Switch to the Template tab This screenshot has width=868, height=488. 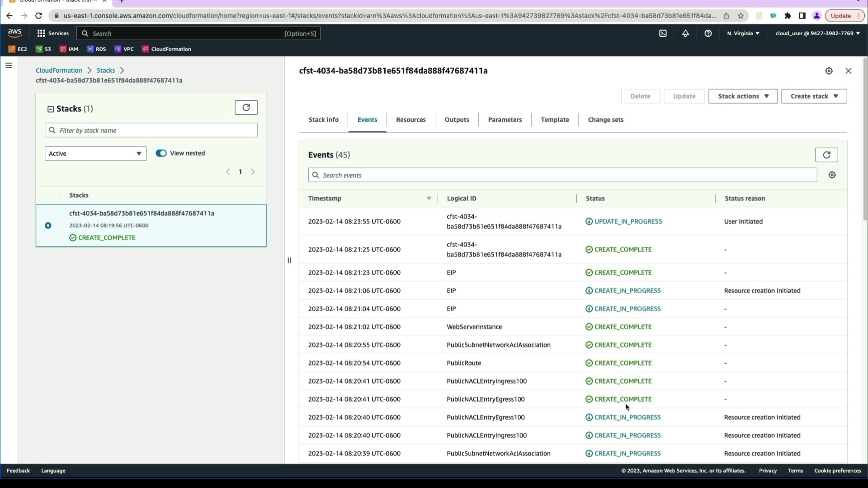(555, 120)
